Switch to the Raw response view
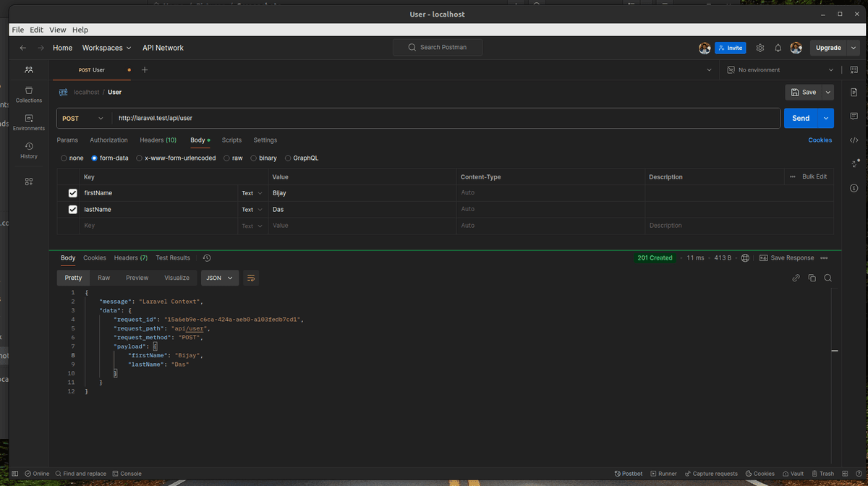 pos(103,277)
